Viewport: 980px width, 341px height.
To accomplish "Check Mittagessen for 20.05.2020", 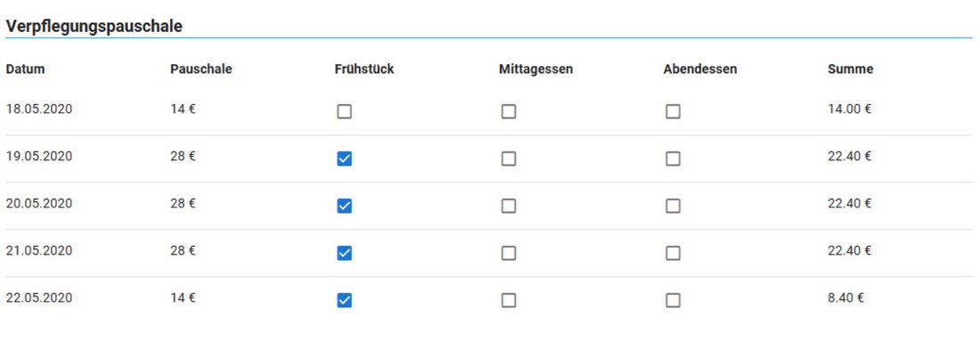I will (x=509, y=206).
